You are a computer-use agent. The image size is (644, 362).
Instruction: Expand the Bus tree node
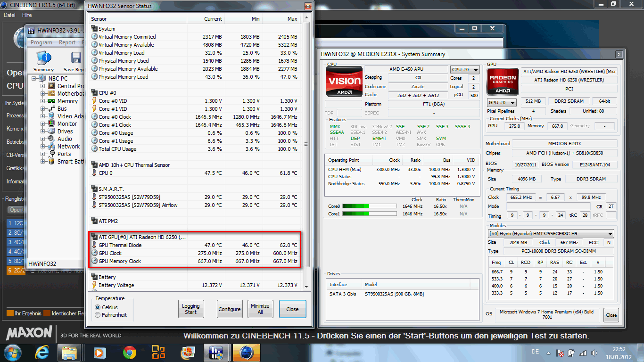[43, 109]
